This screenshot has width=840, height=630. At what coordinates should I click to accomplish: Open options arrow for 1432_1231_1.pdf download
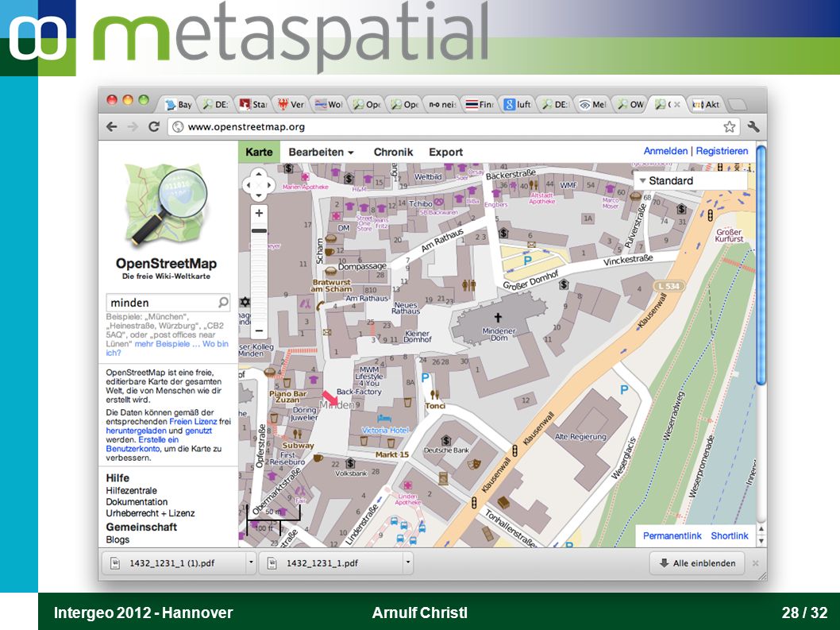[x=408, y=563]
